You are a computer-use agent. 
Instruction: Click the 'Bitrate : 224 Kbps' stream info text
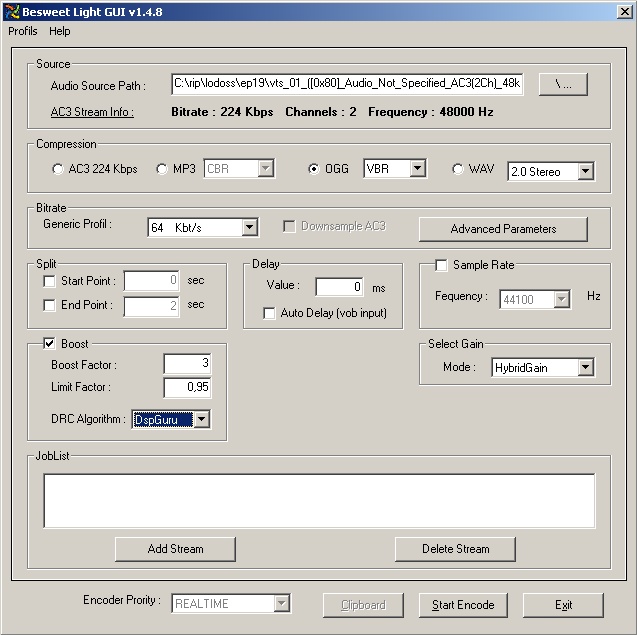222,112
